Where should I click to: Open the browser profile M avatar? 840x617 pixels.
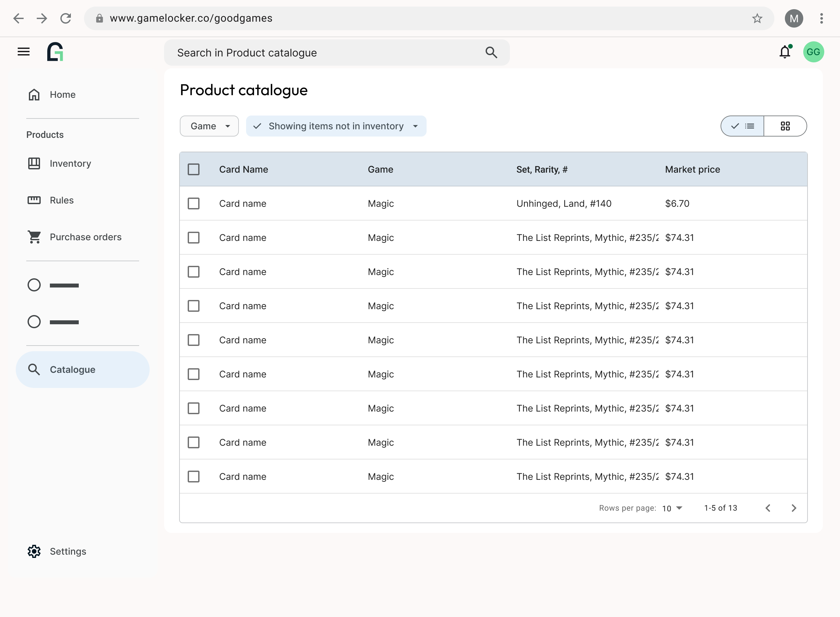tap(794, 18)
